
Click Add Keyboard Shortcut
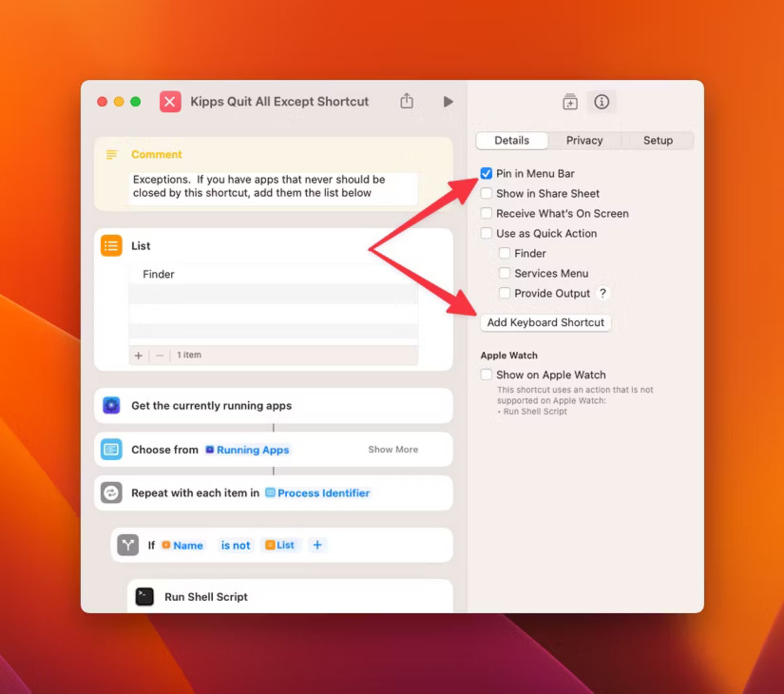point(545,322)
